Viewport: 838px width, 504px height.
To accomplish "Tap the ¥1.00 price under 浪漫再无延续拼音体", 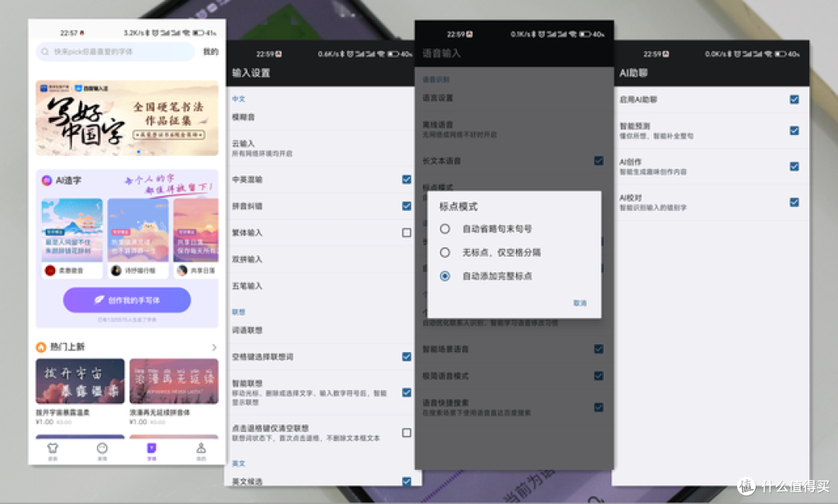I will click(138, 422).
